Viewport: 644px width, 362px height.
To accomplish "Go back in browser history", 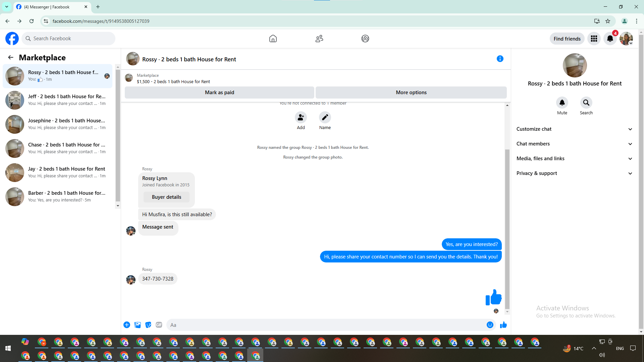I will (x=7, y=21).
